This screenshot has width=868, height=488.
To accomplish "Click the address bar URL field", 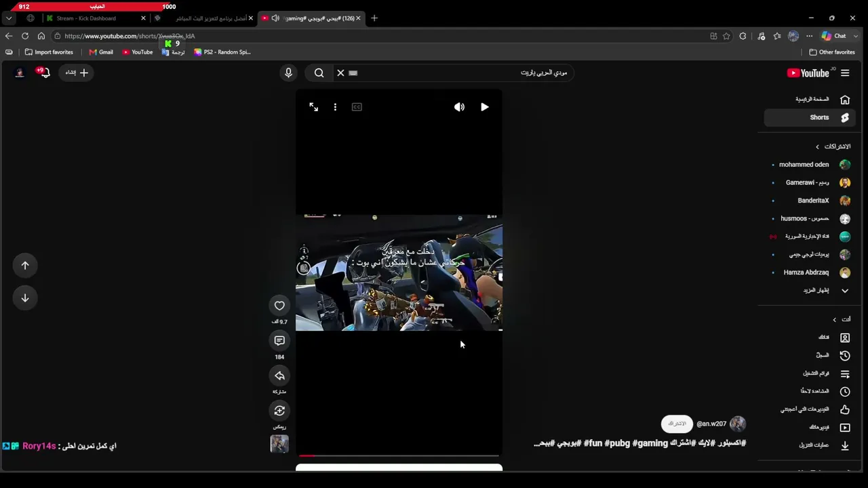I will pyautogui.click(x=380, y=36).
